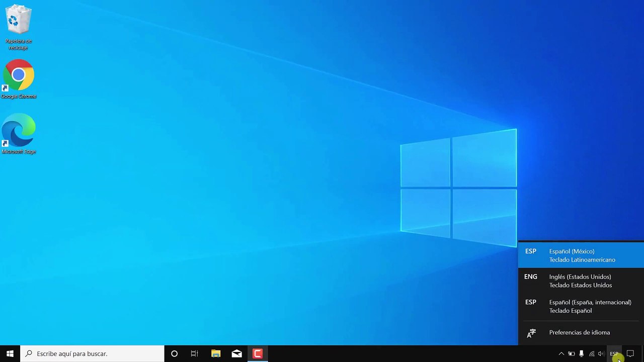Click the battery icon in system tray

(572, 354)
